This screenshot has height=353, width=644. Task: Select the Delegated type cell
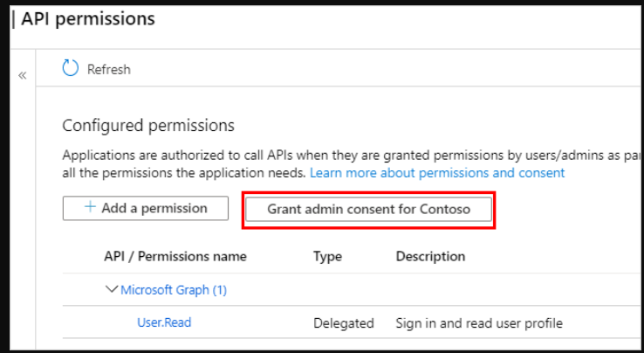click(x=344, y=323)
